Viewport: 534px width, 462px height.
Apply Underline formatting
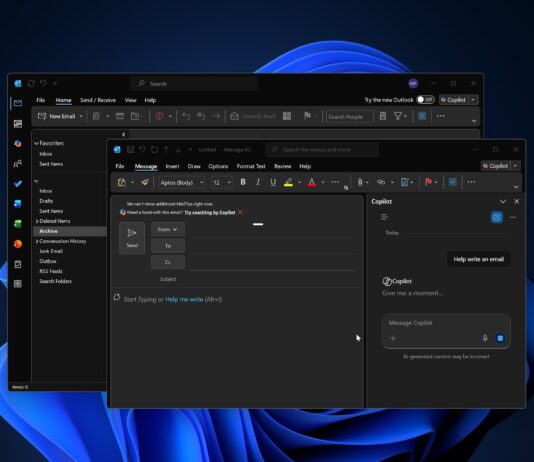point(273,182)
